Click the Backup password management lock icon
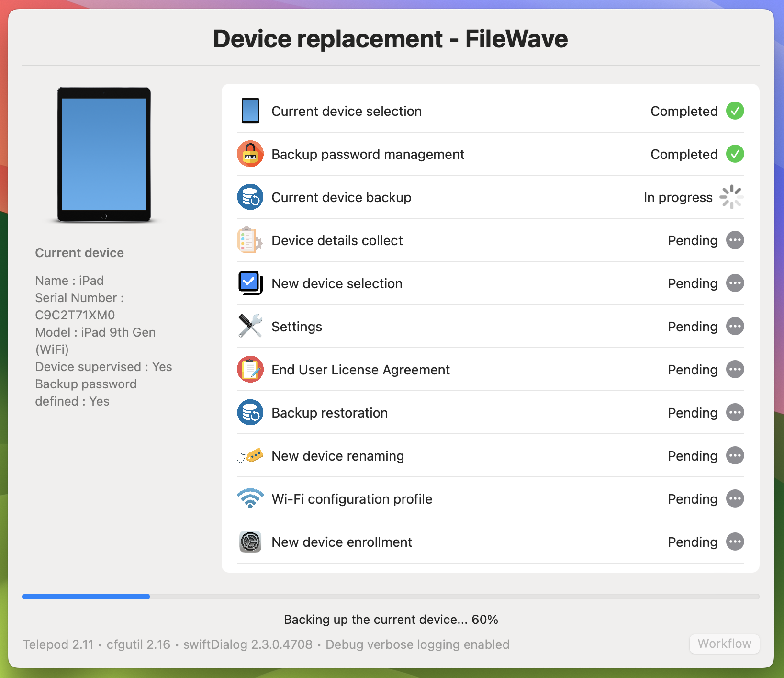The image size is (784, 678). [250, 154]
